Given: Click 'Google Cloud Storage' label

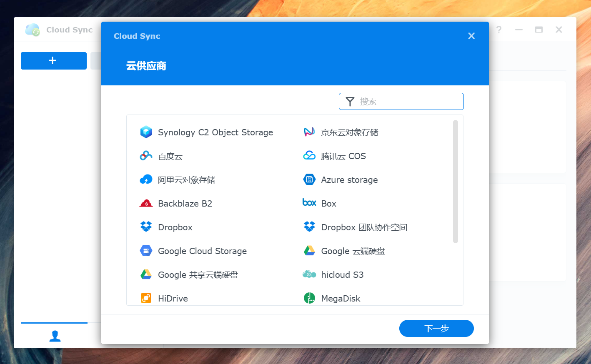Looking at the screenshot, I should (202, 251).
